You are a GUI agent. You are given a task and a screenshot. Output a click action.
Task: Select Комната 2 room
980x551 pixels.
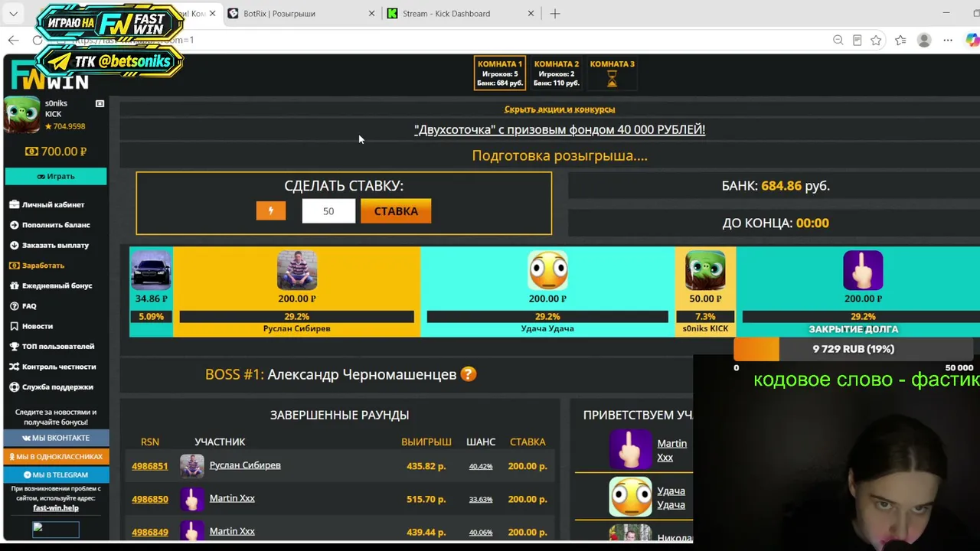(x=557, y=73)
